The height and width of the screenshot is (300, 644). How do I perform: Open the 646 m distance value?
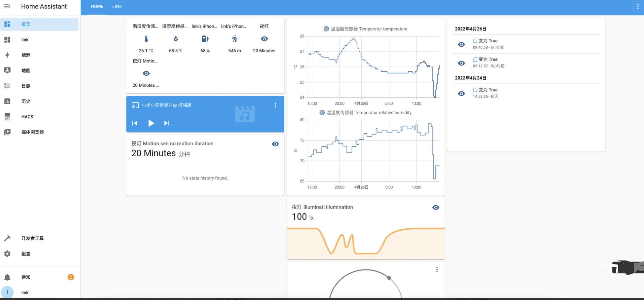pos(234,51)
